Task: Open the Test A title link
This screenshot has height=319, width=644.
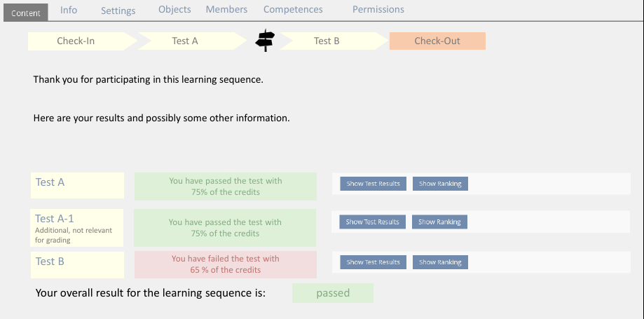Action: tap(50, 182)
